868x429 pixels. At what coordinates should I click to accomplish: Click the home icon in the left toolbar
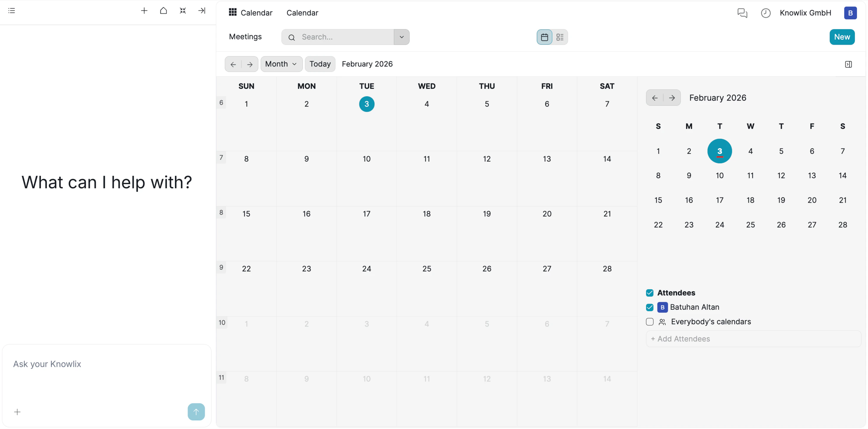click(x=163, y=11)
